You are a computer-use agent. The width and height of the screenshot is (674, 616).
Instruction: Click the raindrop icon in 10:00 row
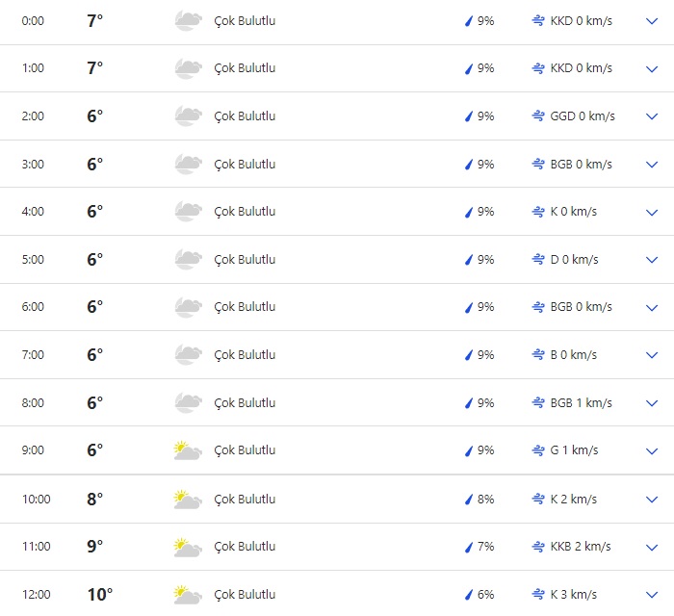[x=470, y=500]
